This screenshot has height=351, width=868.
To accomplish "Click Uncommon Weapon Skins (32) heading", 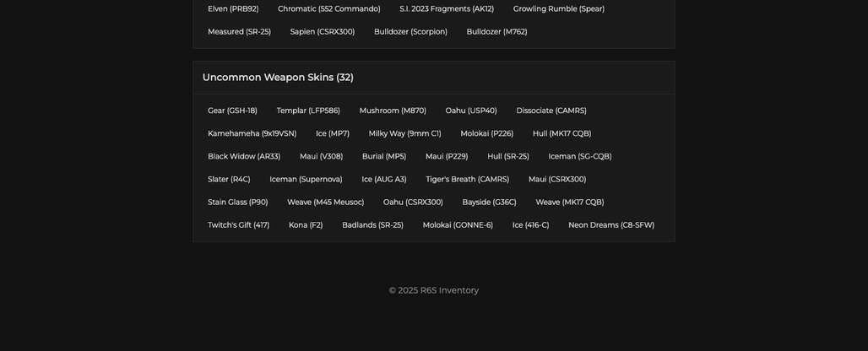I will pos(278,78).
